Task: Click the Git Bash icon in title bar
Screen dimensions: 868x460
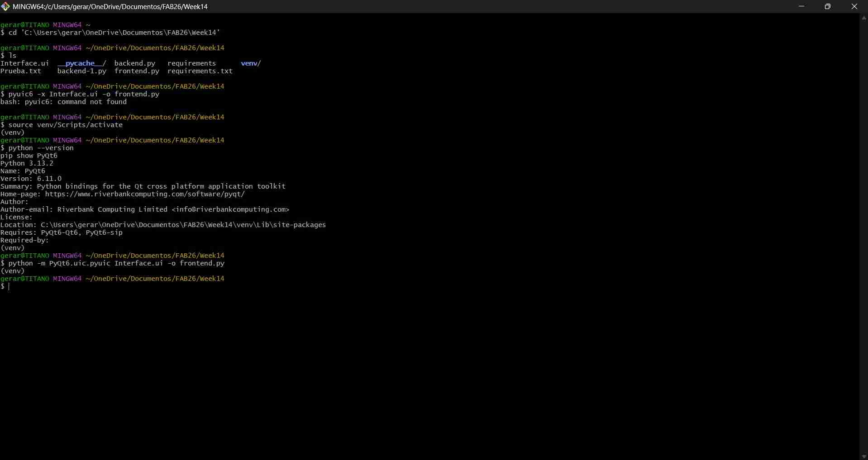Action: click(x=5, y=6)
